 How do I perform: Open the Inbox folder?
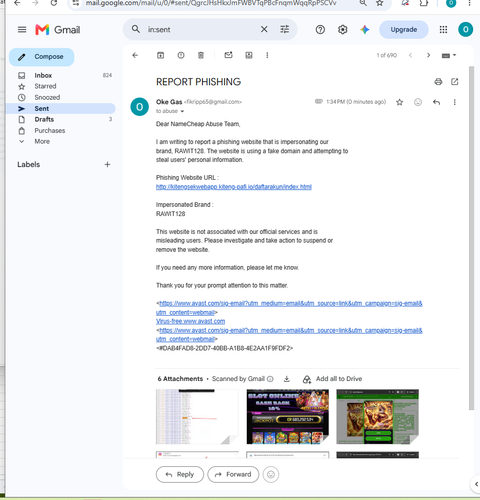43,75
